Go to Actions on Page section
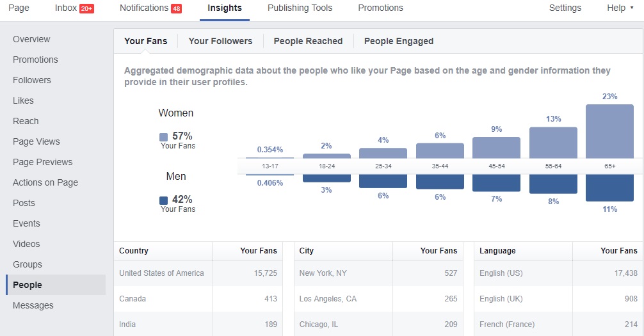The width and height of the screenshot is (644, 336). 45,182
